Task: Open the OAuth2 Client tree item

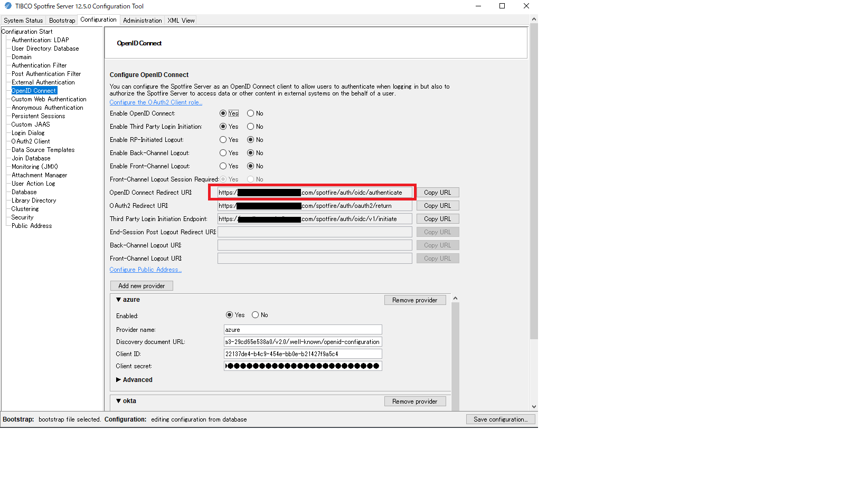Action: pos(31,141)
